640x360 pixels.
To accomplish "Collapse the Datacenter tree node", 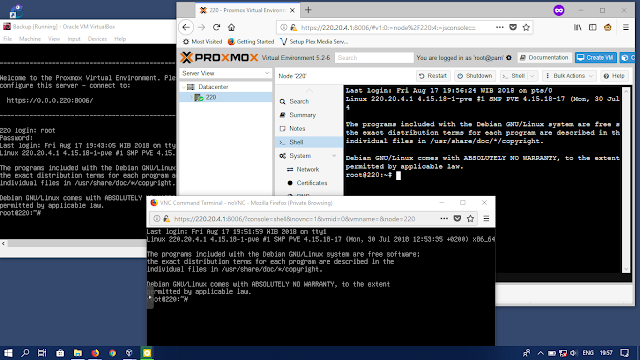I will (184, 87).
